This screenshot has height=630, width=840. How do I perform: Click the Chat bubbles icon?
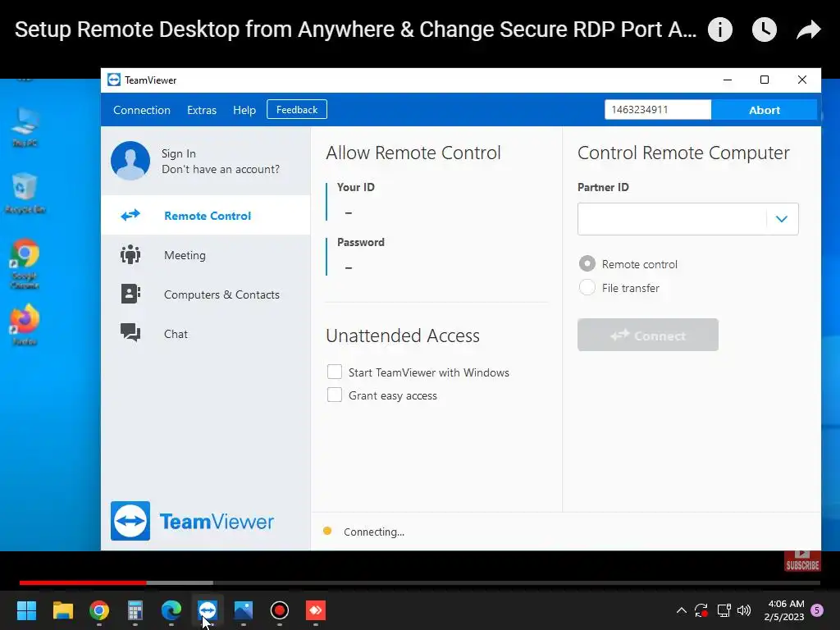130,333
